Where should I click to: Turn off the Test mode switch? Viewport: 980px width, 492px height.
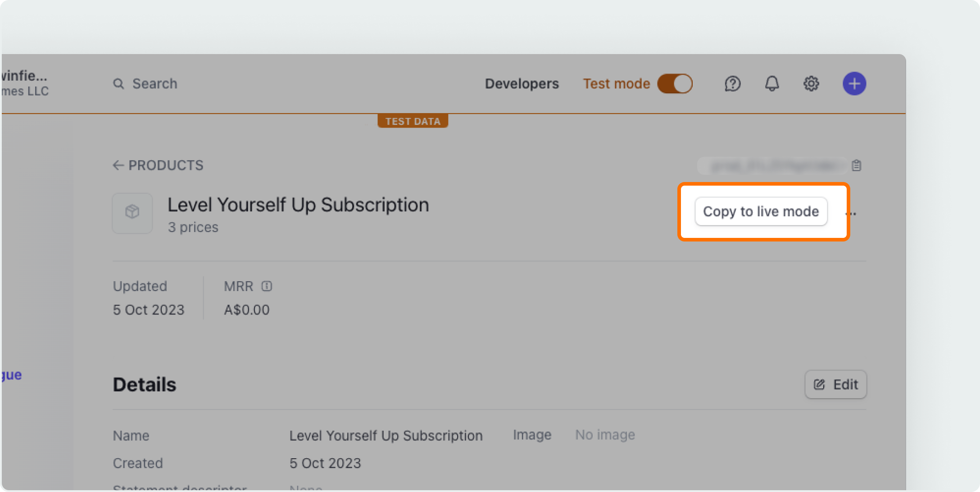click(x=675, y=84)
